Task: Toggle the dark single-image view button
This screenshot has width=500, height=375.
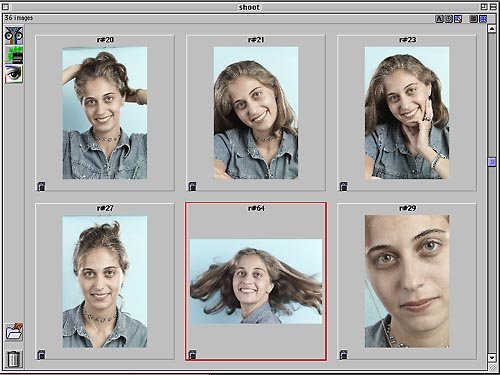Action: (x=473, y=19)
